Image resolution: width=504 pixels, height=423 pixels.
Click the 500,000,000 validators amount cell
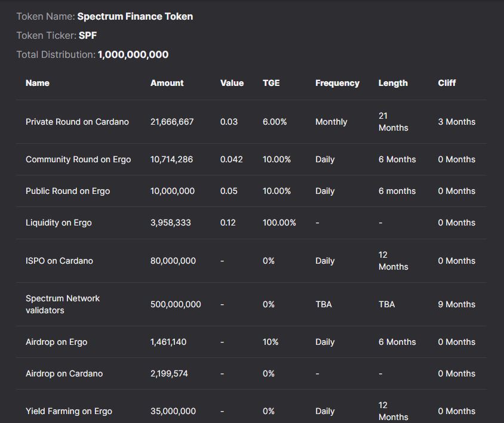pyautogui.click(x=176, y=304)
